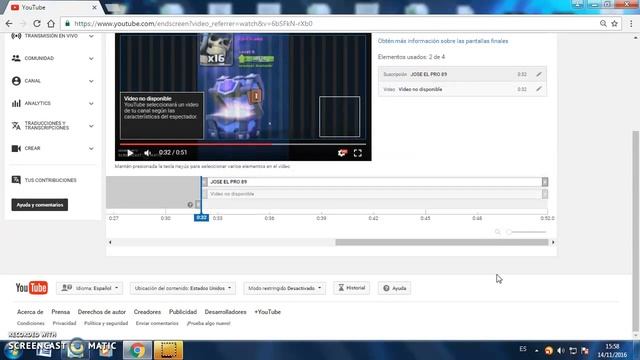The width and height of the screenshot is (640, 360).
Task: Open link about pantallas finales info
Action: (443, 41)
